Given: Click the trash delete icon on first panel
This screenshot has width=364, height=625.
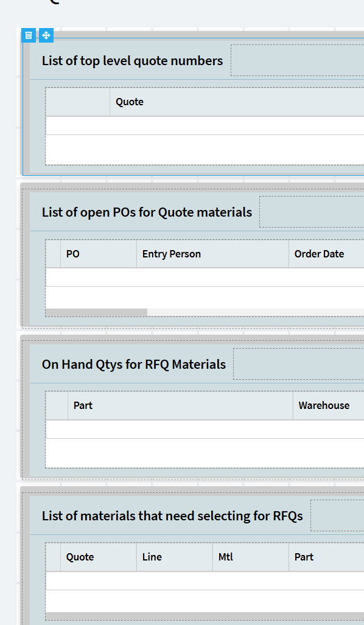Looking at the screenshot, I should (29, 35).
